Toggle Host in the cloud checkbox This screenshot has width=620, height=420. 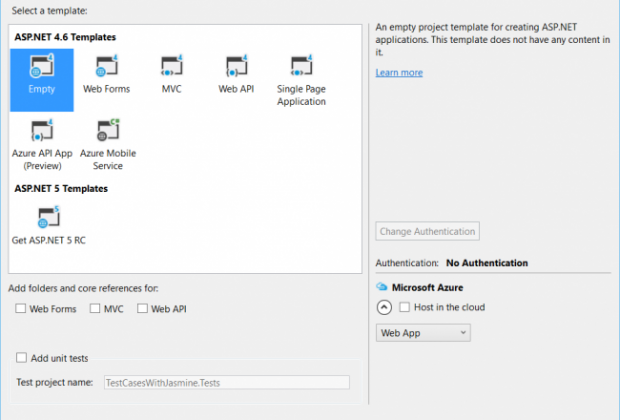[x=404, y=307]
